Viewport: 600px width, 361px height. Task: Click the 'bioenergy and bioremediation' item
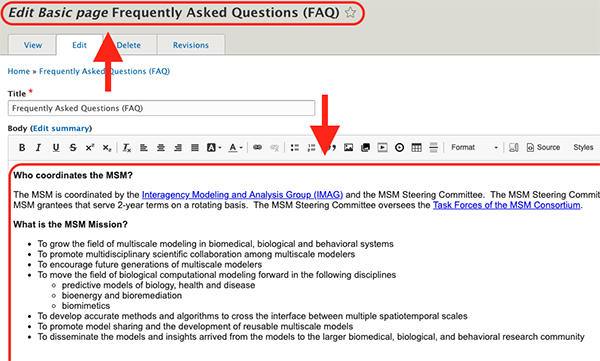coord(122,296)
